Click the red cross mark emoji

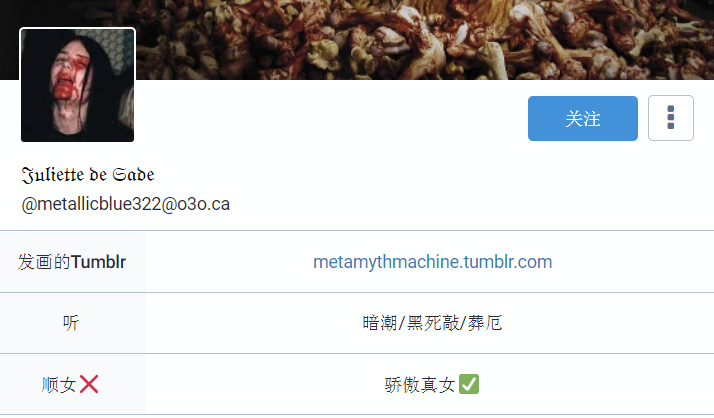click(89, 384)
